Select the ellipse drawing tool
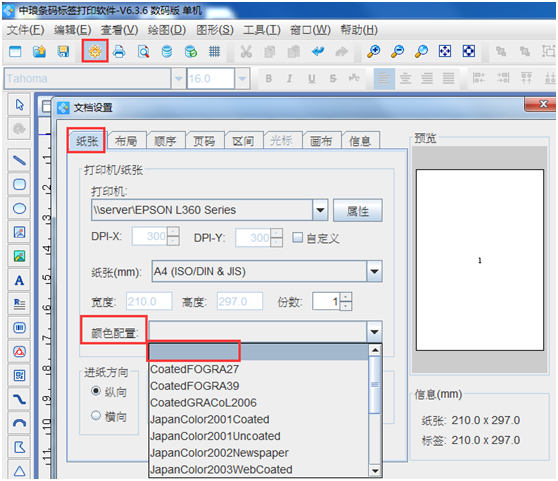This screenshot has height=481, width=558. click(19, 208)
